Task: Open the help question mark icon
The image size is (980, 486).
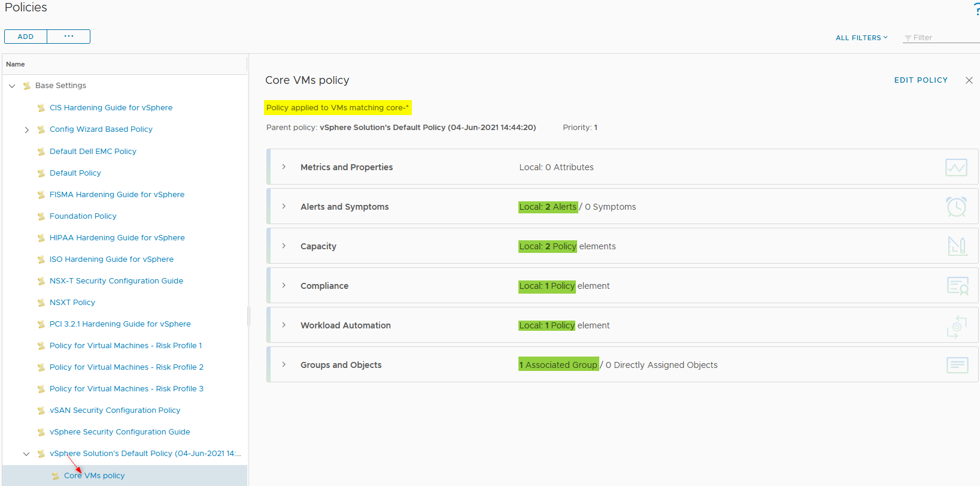Action: (976, 8)
